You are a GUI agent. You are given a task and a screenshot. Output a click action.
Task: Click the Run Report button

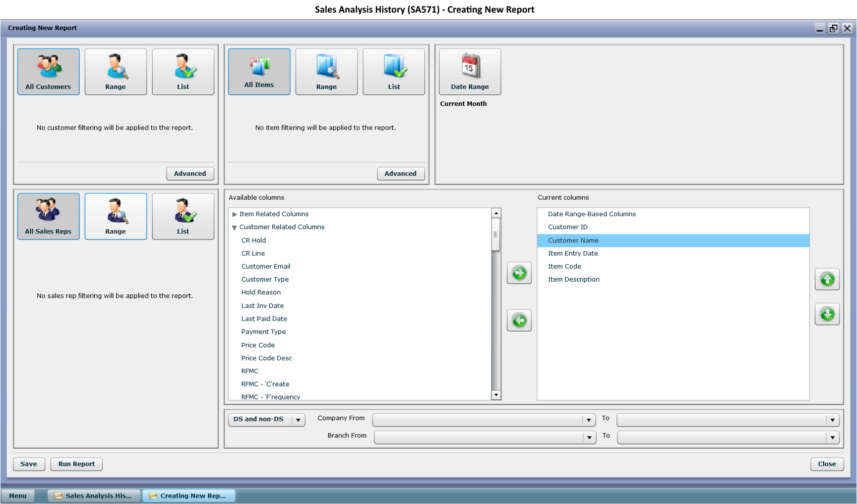tap(76, 464)
